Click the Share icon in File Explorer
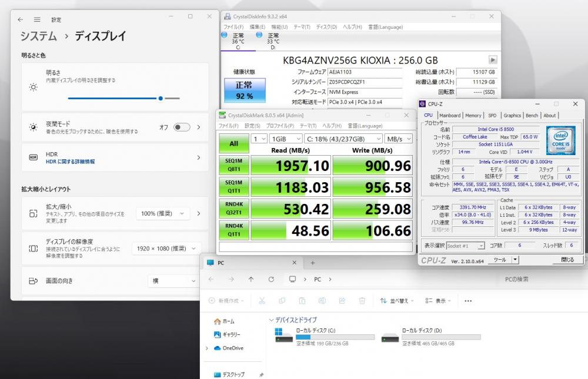588x379 pixels. 342,301
